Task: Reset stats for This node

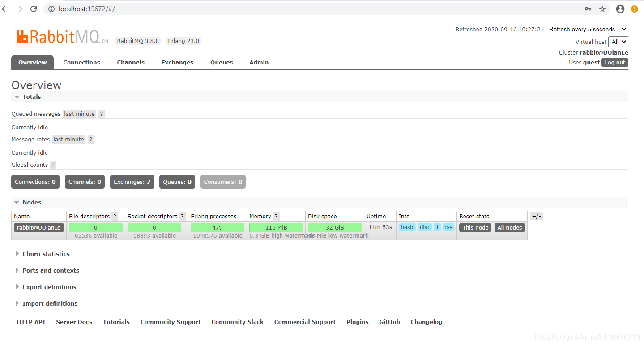Action: (475, 228)
